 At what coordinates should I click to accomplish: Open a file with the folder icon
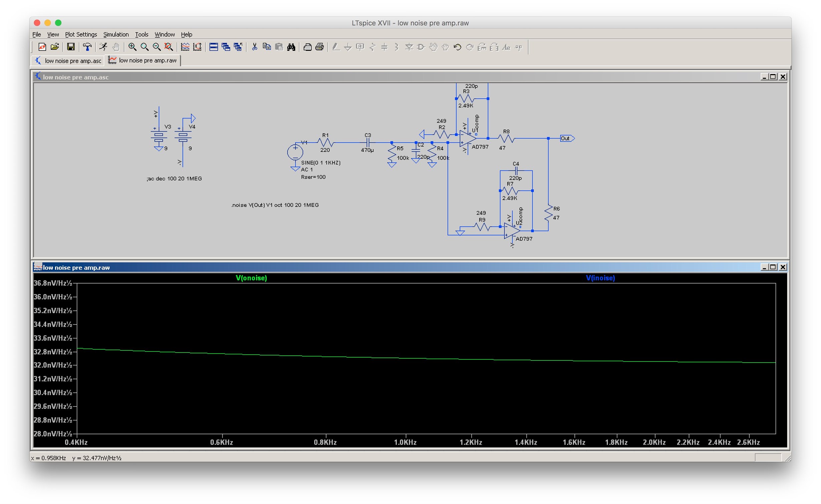click(x=55, y=47)
